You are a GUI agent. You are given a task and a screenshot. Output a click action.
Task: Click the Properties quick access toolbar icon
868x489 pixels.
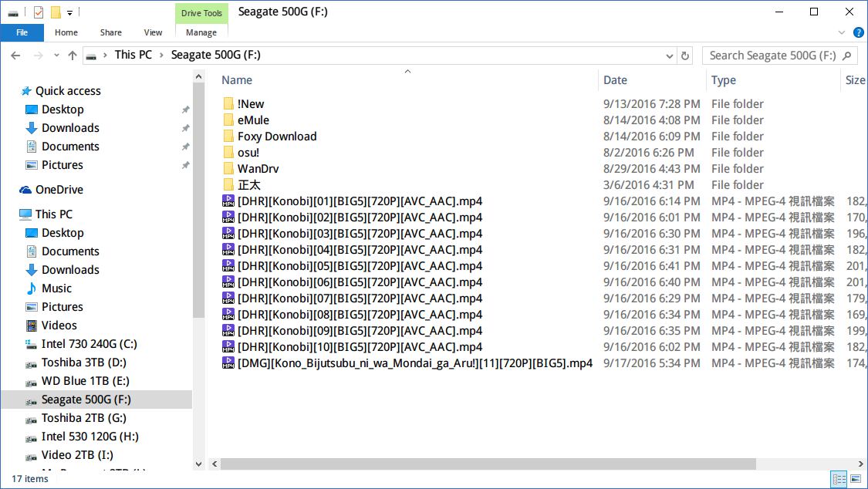(x=39, y=12)
